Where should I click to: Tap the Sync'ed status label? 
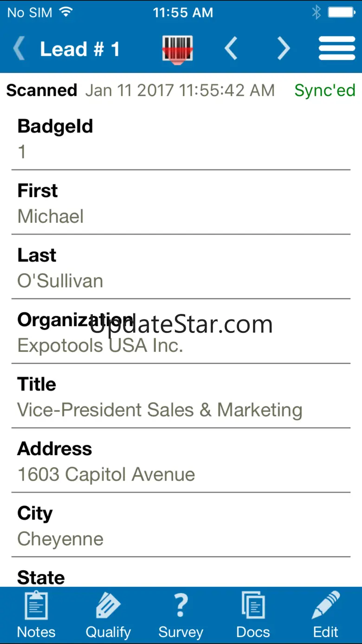325,90
